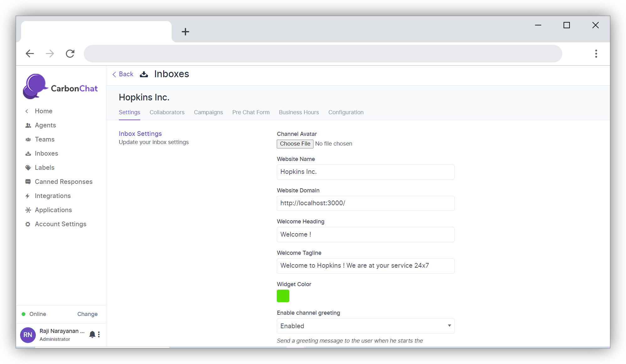This screenshot has width=626, height=364.
Task: Click the Applications star icon
Action: click(x=28, y=210)
